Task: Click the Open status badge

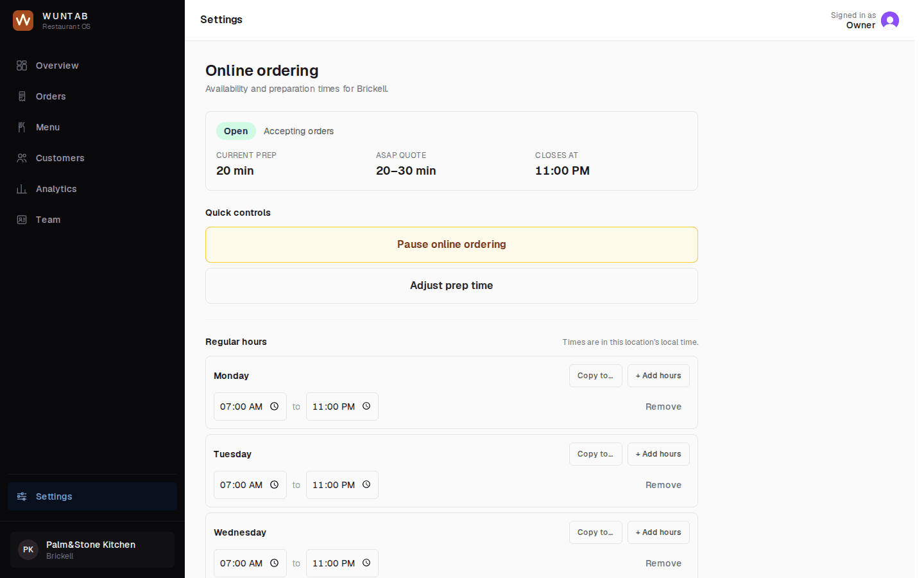Action: 236,131
